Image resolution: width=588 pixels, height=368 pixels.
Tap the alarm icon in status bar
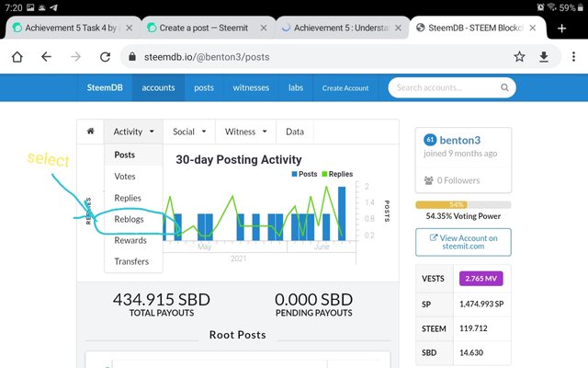(540, 7)
